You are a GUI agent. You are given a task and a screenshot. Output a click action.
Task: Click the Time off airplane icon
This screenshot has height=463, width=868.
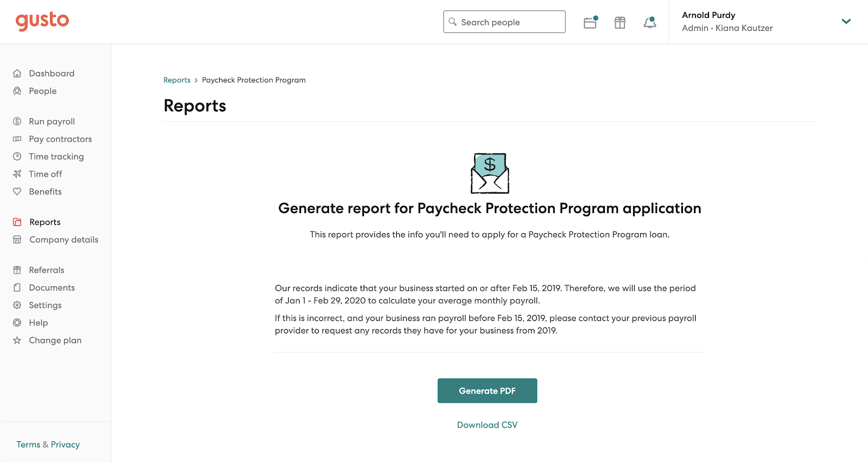(x=17, y=174)
